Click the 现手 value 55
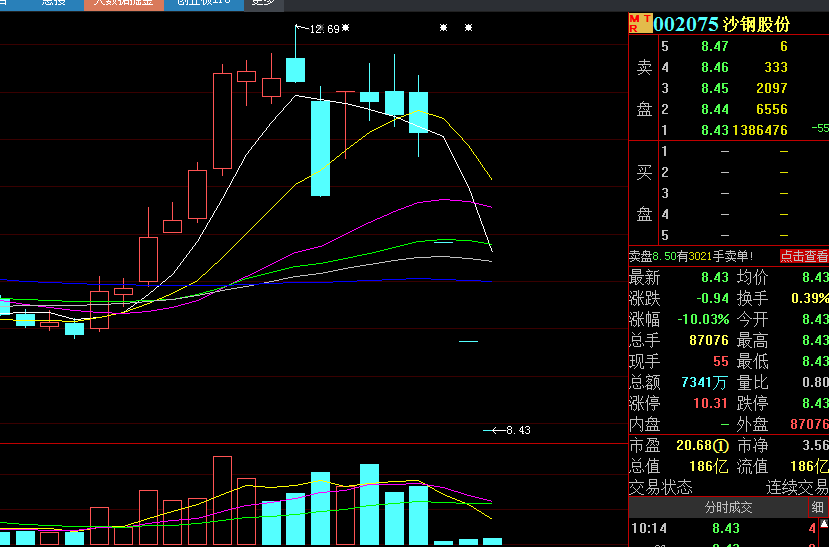This screenshot has height=547, width=829. (721, 361)
